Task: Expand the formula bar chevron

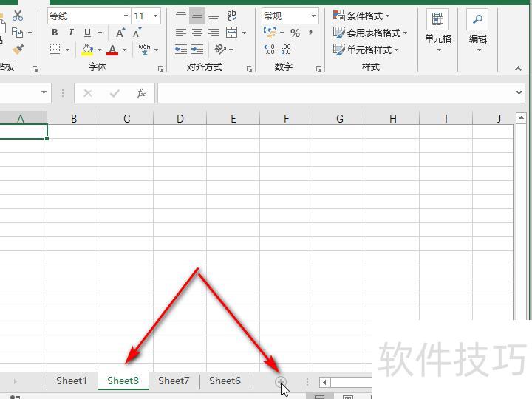Action: (519, 92)
